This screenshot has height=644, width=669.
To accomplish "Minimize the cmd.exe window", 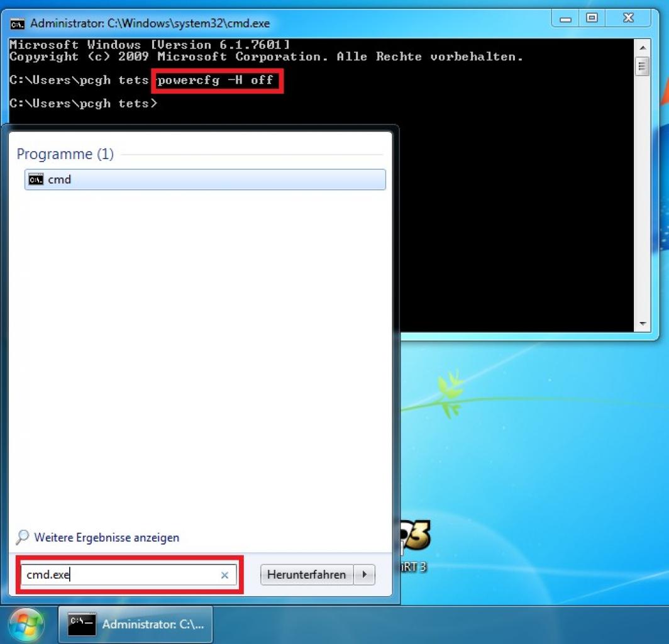I will [x=565, y=18].
